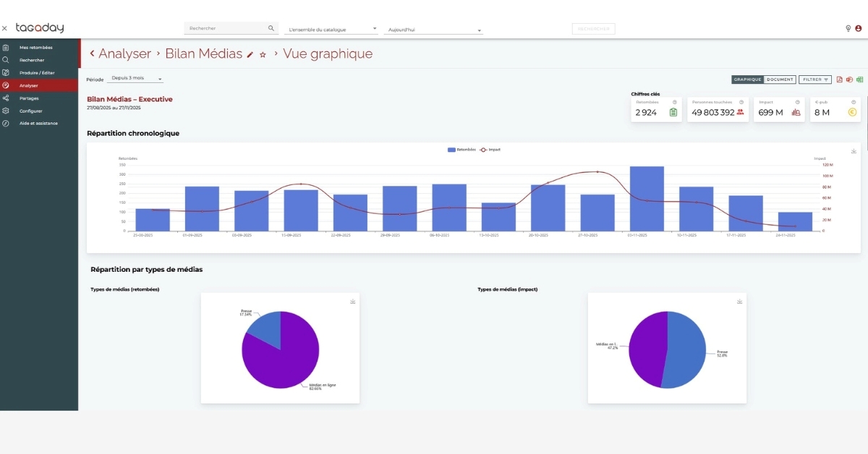Mark Bilan Médias as favorite with star
The width and height of the screenshot is (868, 454).
263,54
